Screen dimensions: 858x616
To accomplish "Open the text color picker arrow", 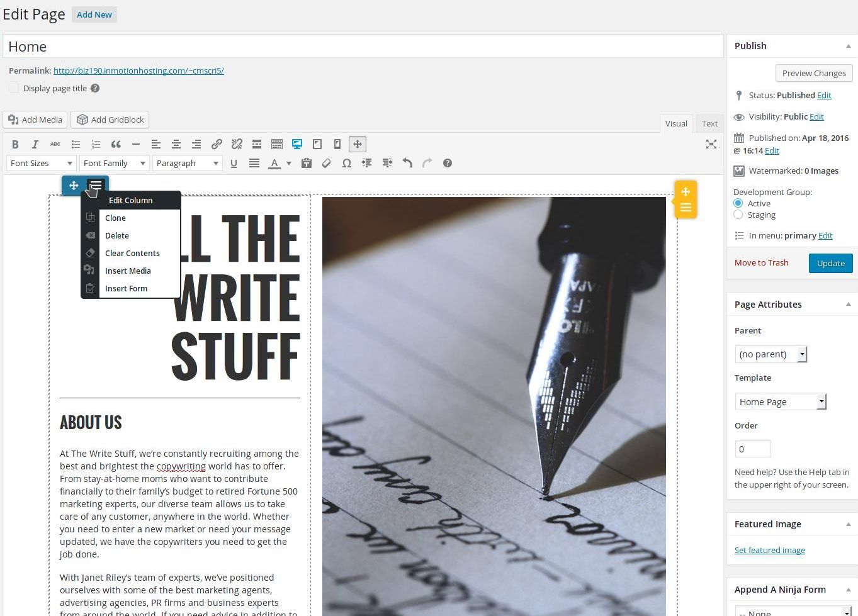I will (x=289, y=163).
